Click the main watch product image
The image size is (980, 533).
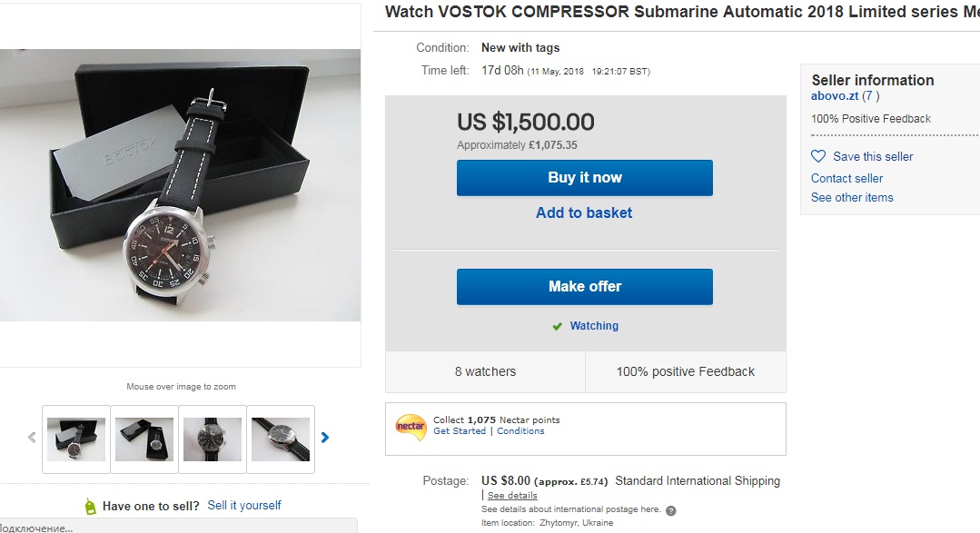click(x=180, y=185)
